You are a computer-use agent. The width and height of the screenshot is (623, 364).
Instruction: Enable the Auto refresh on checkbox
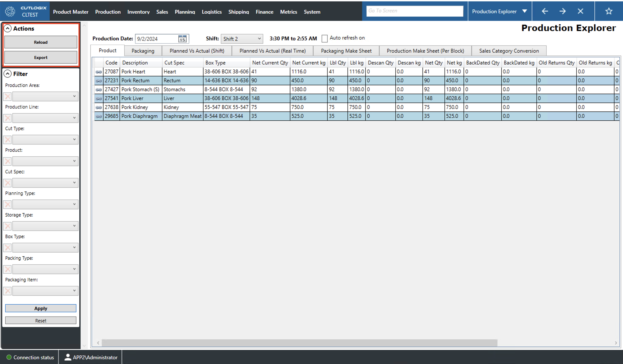coord(325,38)
